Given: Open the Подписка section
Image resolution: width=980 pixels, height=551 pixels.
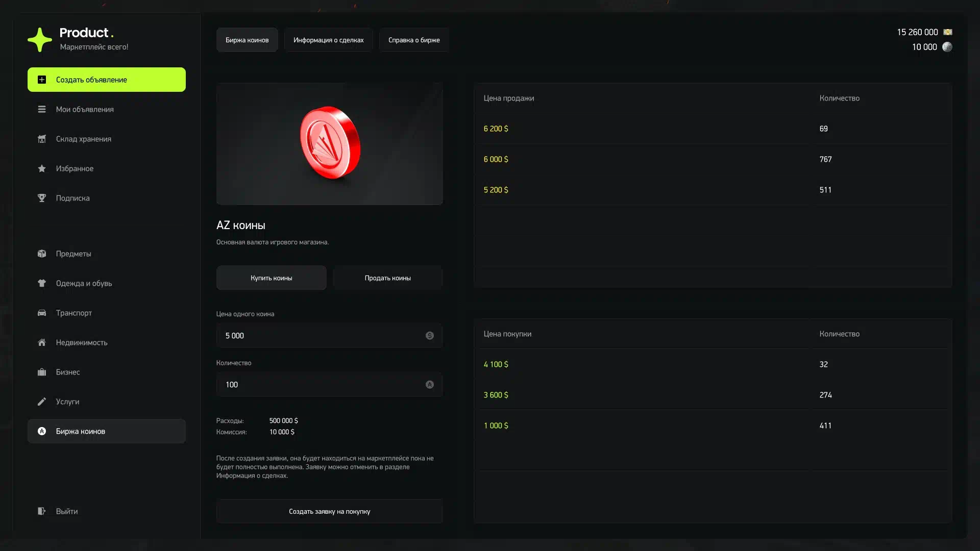Looking at the screenshot, I should [107, 198].
